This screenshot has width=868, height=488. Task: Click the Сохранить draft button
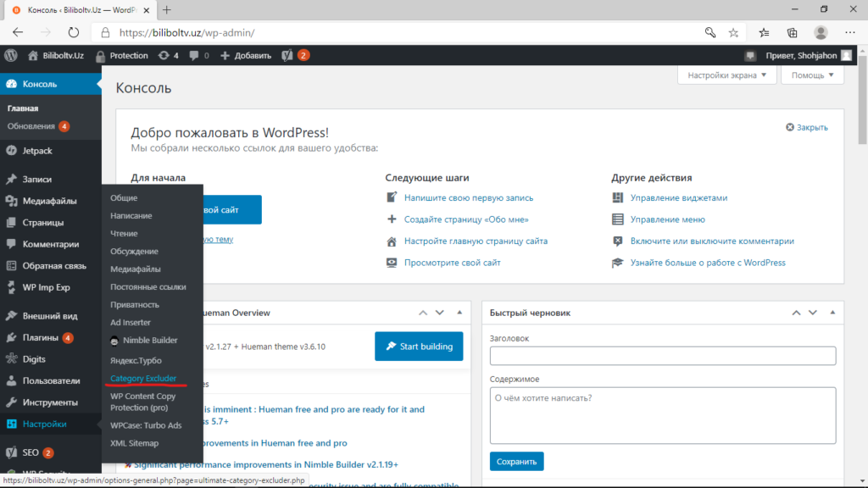click(516, 462)
